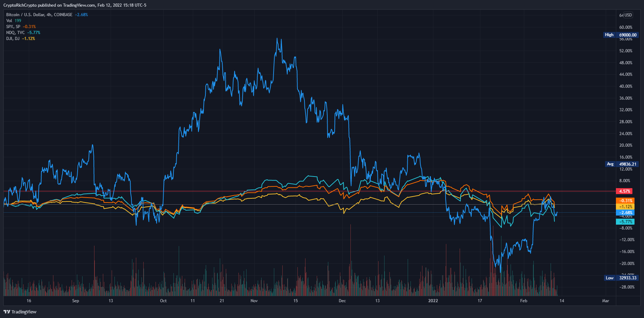Click the 40.00% axis label
Screen dimensions: 644x318
[x=626, y=86]
